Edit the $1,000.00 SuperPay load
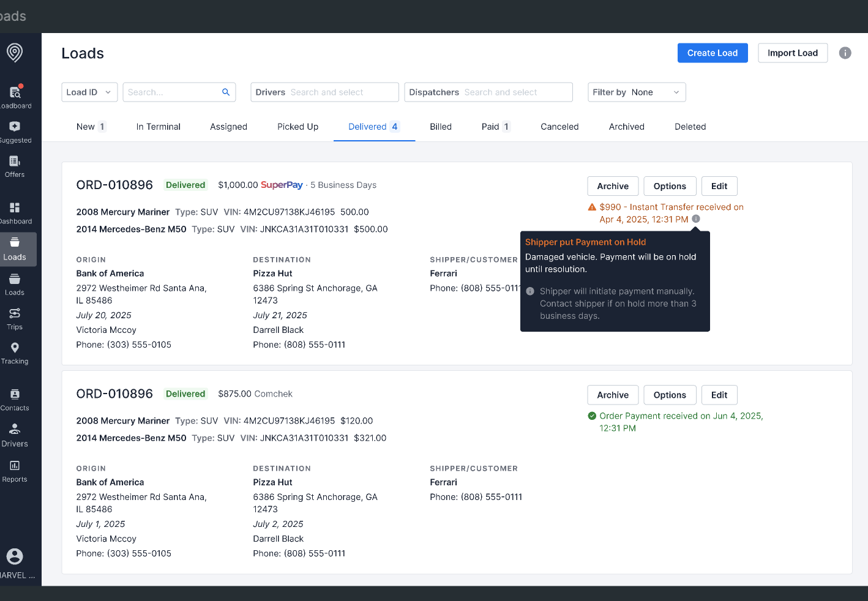The height and width of the screenshot is (601, 868). (x=719, y=186)
